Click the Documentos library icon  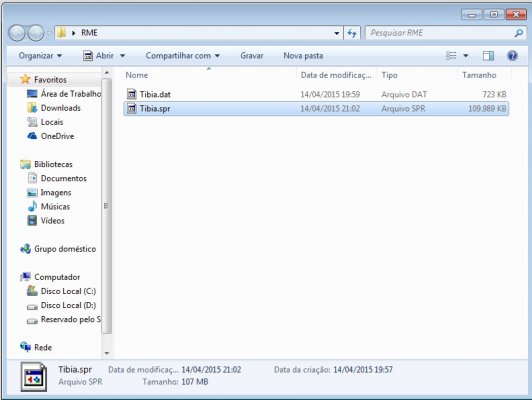32,178
